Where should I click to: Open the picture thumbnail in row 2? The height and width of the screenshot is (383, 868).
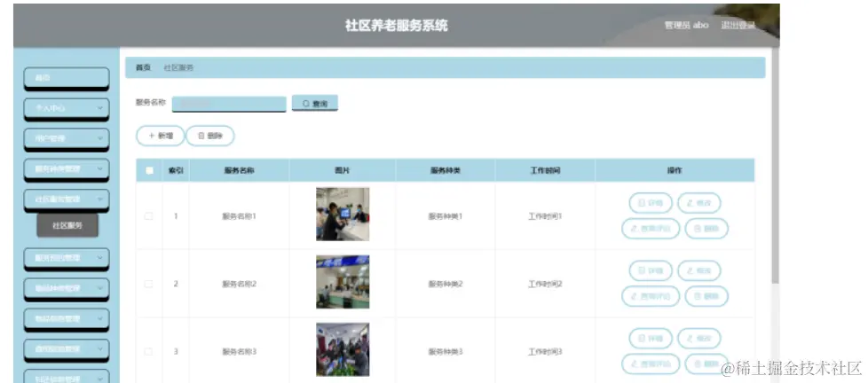pyautogui.click(x=343, y=282)
